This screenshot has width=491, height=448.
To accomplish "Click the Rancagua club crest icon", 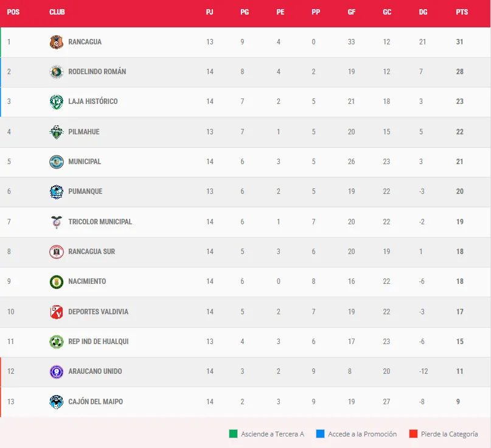I will coord(56,42).
